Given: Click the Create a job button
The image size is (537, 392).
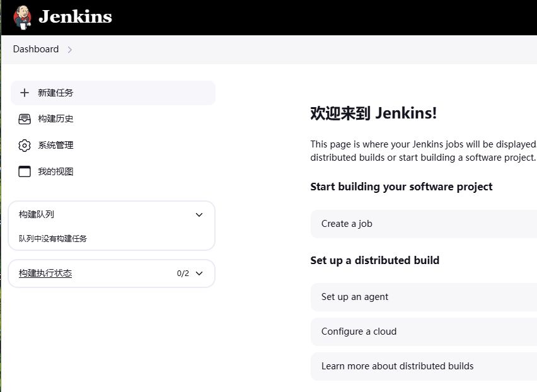Looking at the screenshot, I should (422, 224).
